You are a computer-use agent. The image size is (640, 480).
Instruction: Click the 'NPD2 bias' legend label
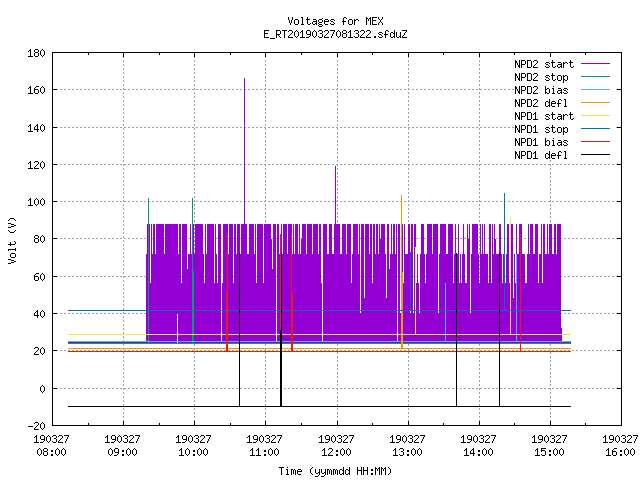tap(541, 90)
